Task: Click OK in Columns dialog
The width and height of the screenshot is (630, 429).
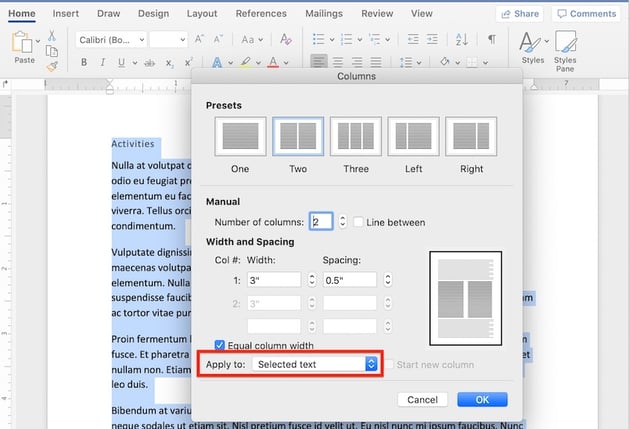Action: click(482, 400)
